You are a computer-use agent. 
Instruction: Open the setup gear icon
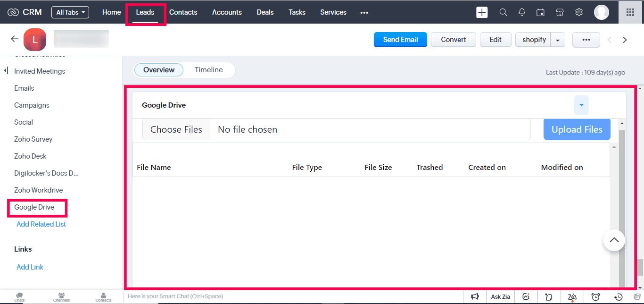[x=579, y=12]
